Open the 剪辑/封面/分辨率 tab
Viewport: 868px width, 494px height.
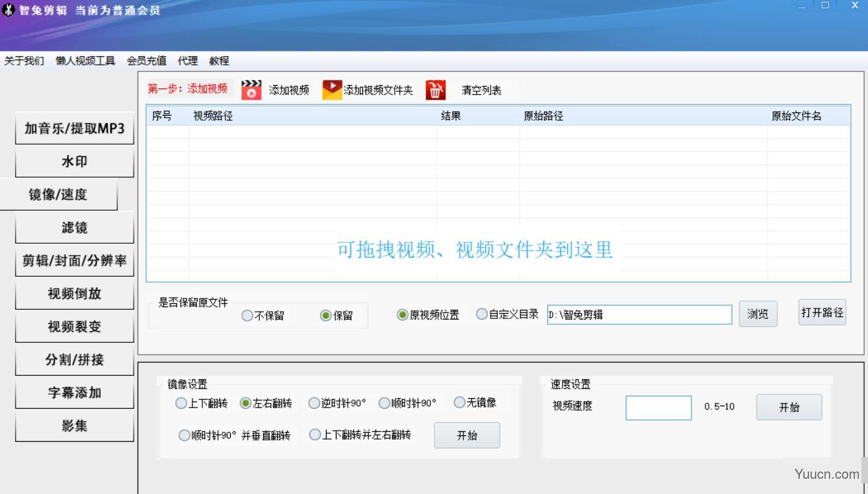[75, 261]
